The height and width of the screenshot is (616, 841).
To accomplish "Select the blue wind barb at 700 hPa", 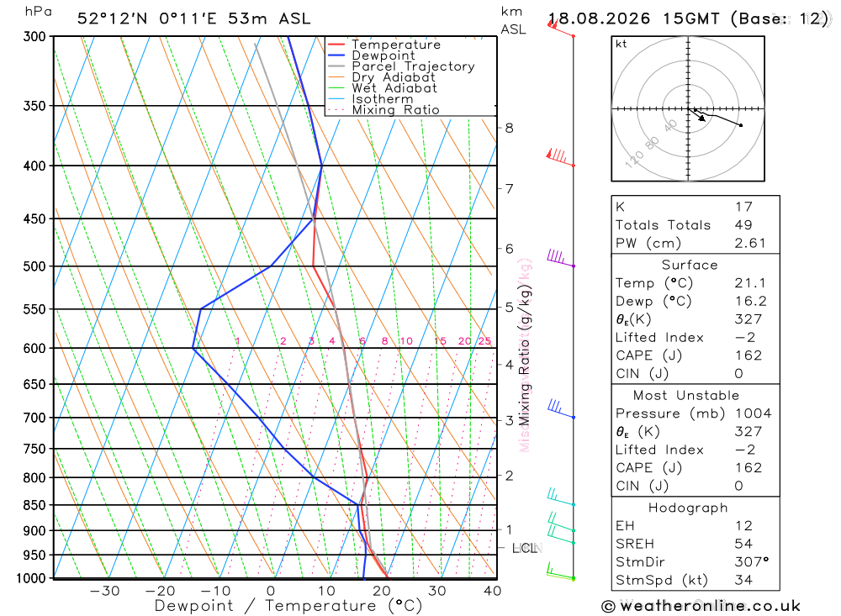I will coord(560,408).
